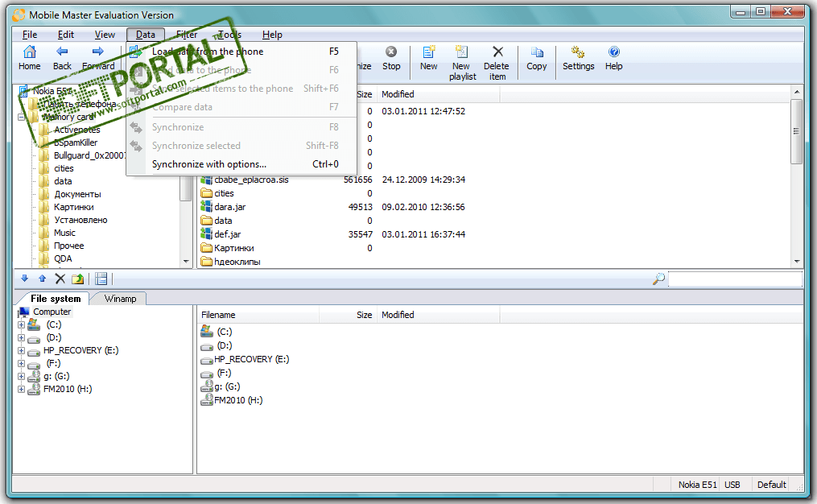
Task: Click the upper file list scrollbar down arrow
Action: point(797,262)
